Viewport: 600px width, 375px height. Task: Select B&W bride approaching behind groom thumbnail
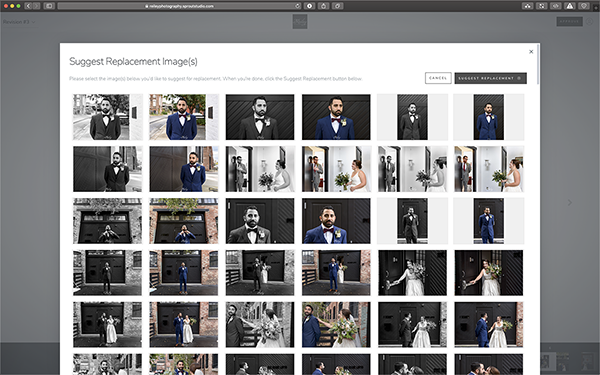click(260, 272)
